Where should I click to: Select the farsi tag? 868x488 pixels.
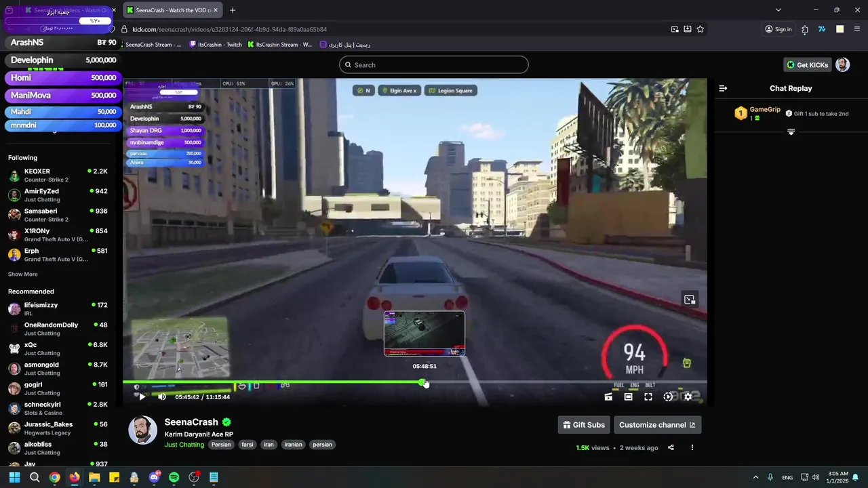pos(247,445)
